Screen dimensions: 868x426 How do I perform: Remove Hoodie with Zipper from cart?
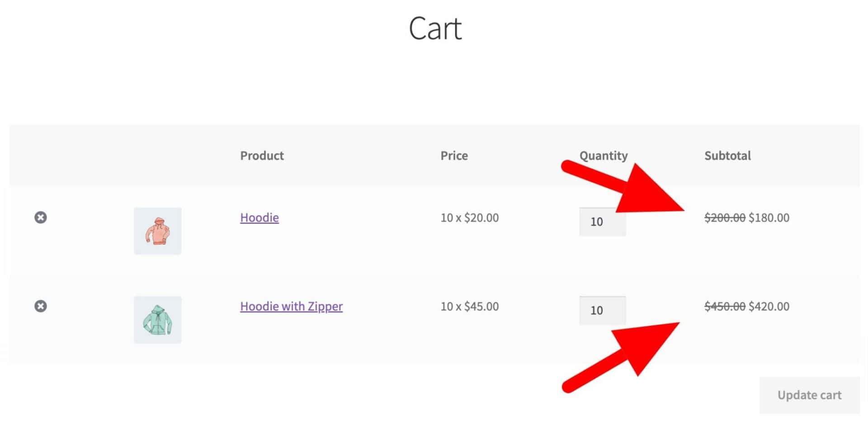point(41,306)
